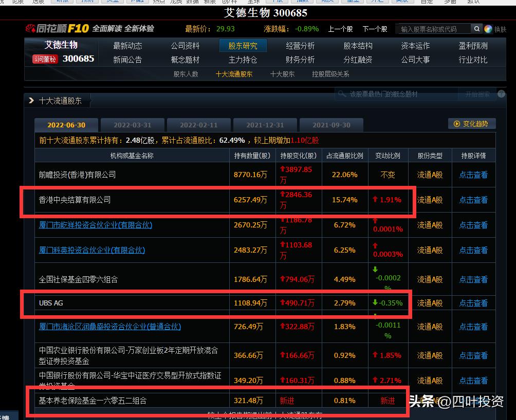Click 点击查看 for 厦门市屹祥投资 row

(x=473, y=225)
